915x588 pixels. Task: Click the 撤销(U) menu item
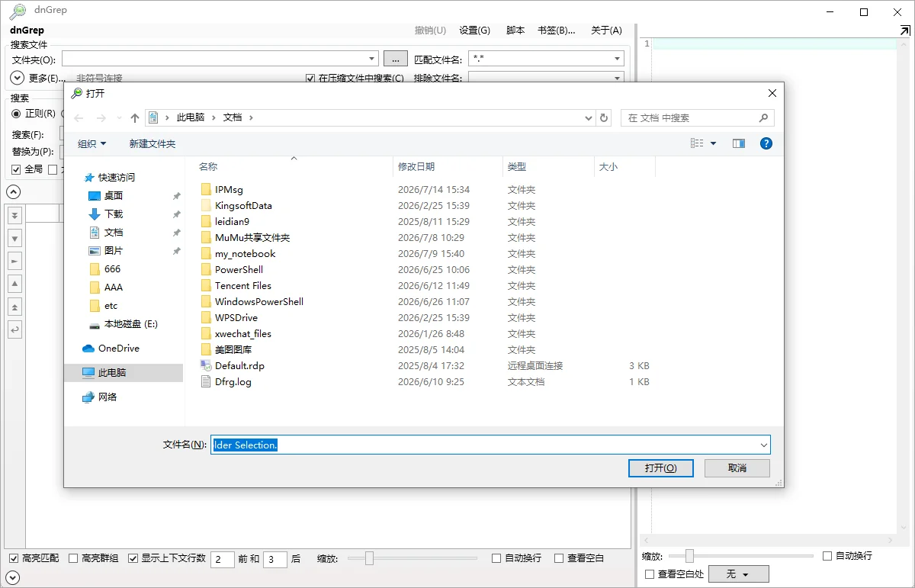430,31
